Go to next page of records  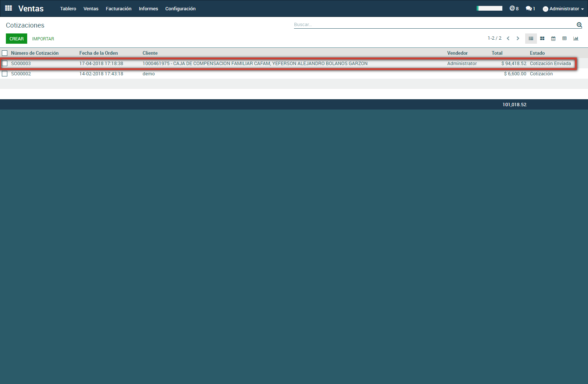(x=518, y=39)
